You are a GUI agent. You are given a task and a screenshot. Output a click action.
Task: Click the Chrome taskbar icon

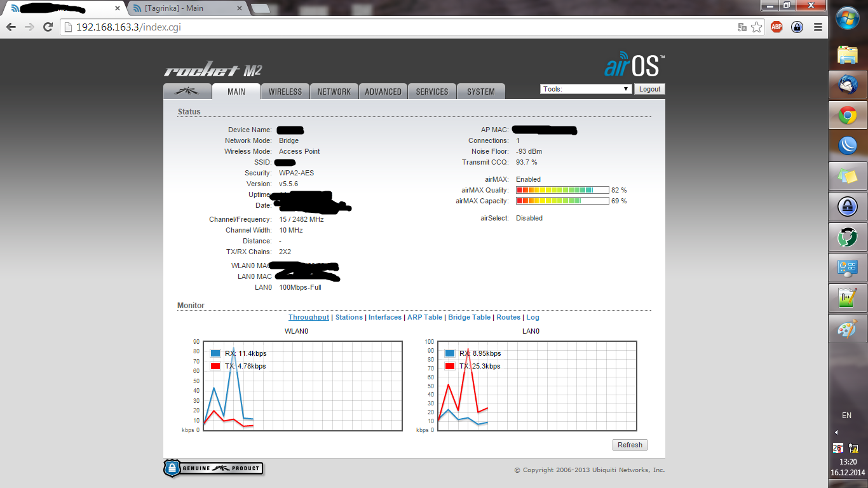pyautogui.click(x=848, y=115)
